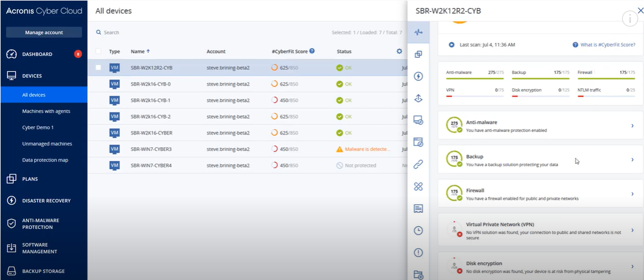Toggle the checkbox for SBR-W2K12R2-CYB row

[98, 68]
